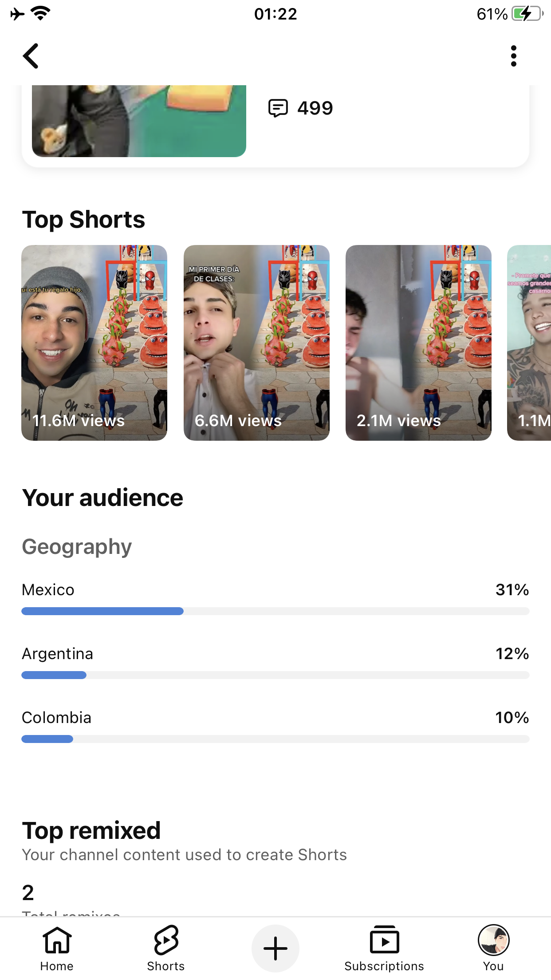Open the Home tab

pyautogui.click(x=57, y=948)
